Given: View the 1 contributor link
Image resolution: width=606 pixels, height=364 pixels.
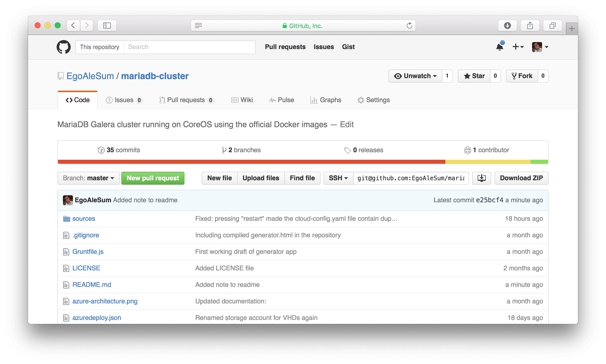Looking at the screenshot, I should pyautogui.click(x=486, y=150).
